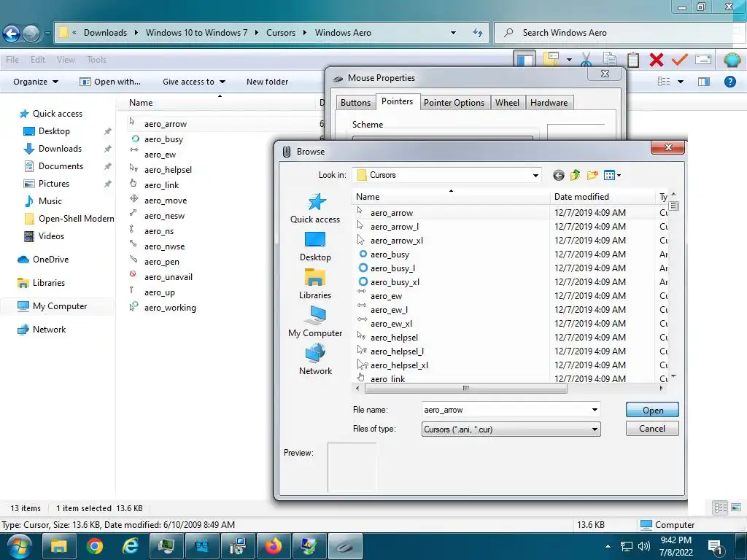Viewport: 747px width, 560px height.
Task: Click the Cut scissors toolbar icon
Action: (x=586, y=60)
